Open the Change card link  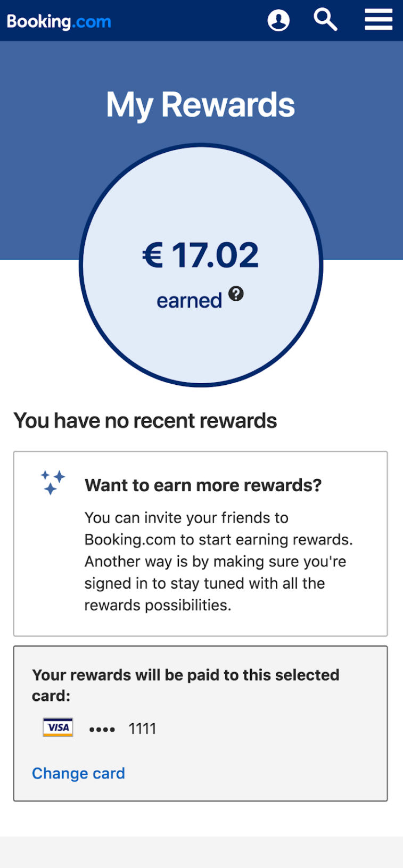pos(78,773)
